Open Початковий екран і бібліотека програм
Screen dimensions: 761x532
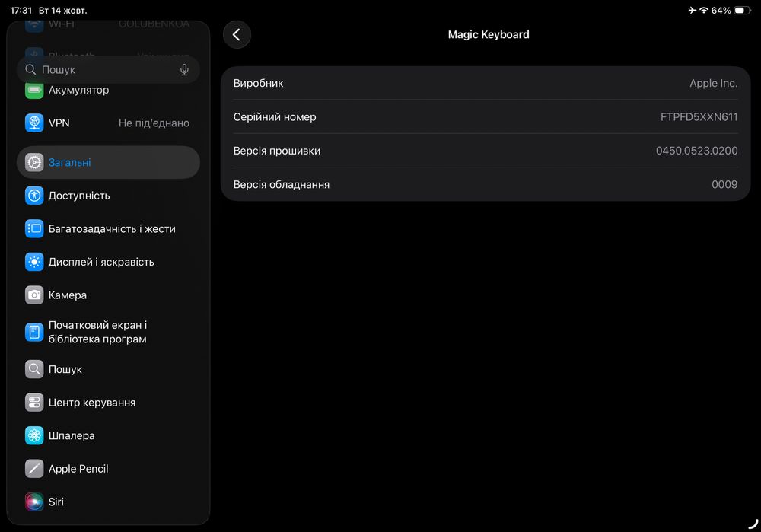point(108,332)
